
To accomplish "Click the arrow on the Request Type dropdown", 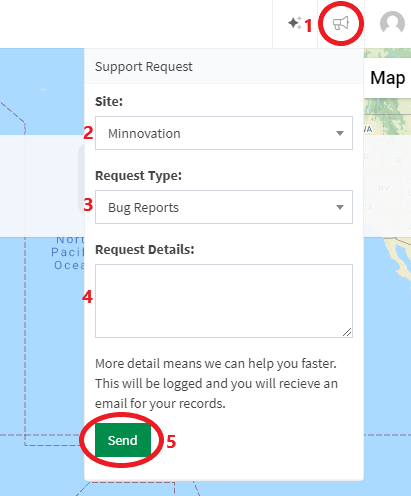I will pyautogui.click(x=340, y=207).
